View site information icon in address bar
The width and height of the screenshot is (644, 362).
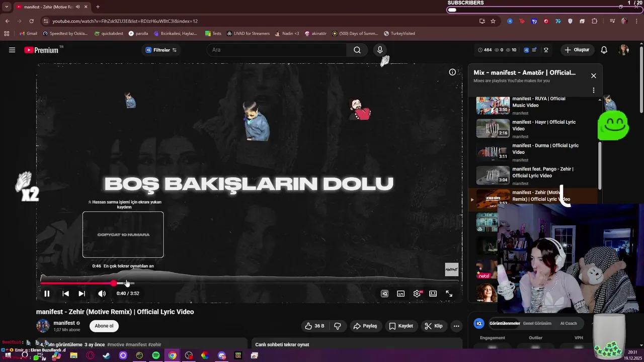(x=46, y=21)
